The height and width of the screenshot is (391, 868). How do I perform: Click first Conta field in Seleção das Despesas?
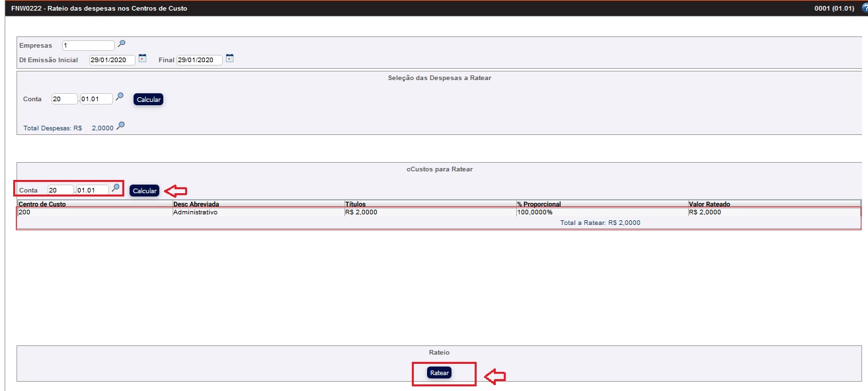[x=64, y=99]
